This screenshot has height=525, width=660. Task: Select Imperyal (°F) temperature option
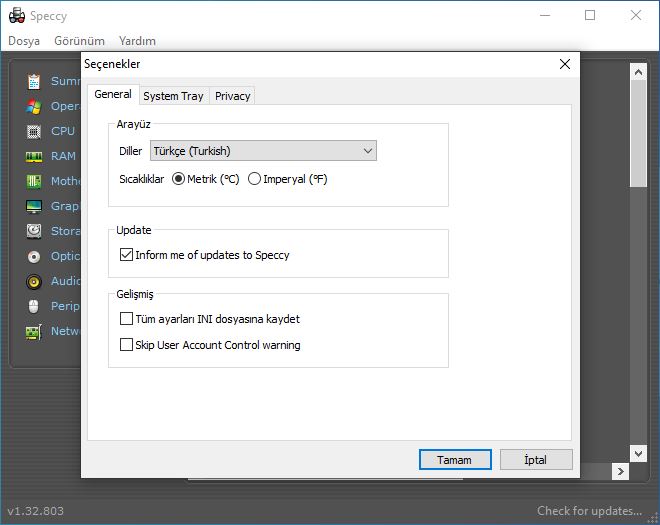click(x=287, y=179)
